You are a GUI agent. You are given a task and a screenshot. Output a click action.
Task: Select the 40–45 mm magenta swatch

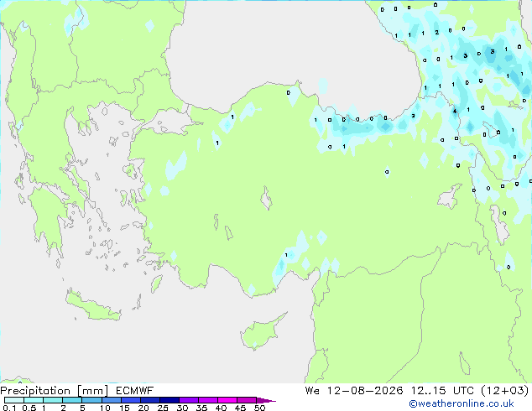[227, 400]
